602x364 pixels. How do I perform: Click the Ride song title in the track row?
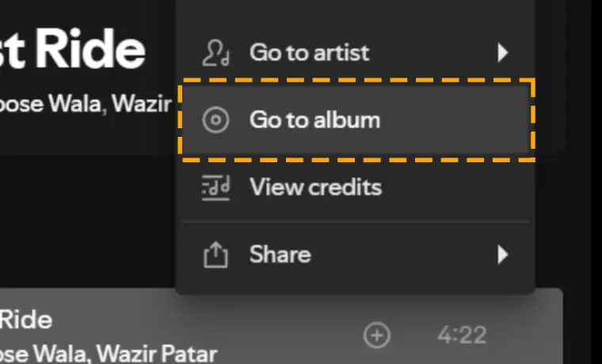coord(25,320)
